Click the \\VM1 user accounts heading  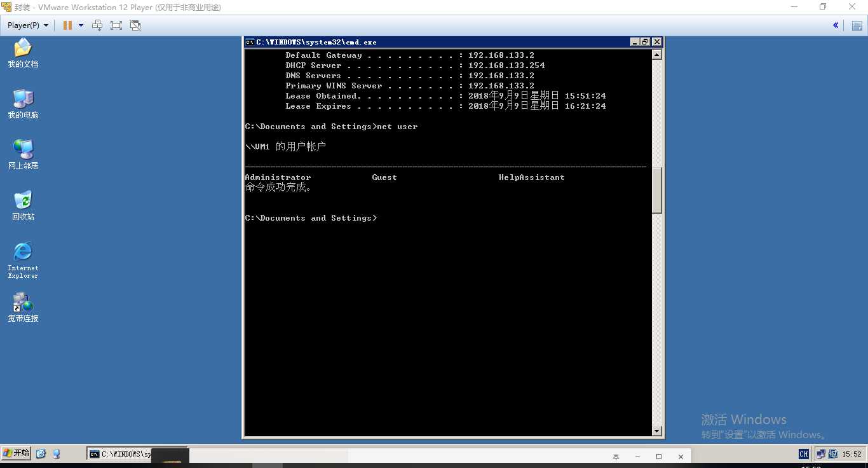285,147
